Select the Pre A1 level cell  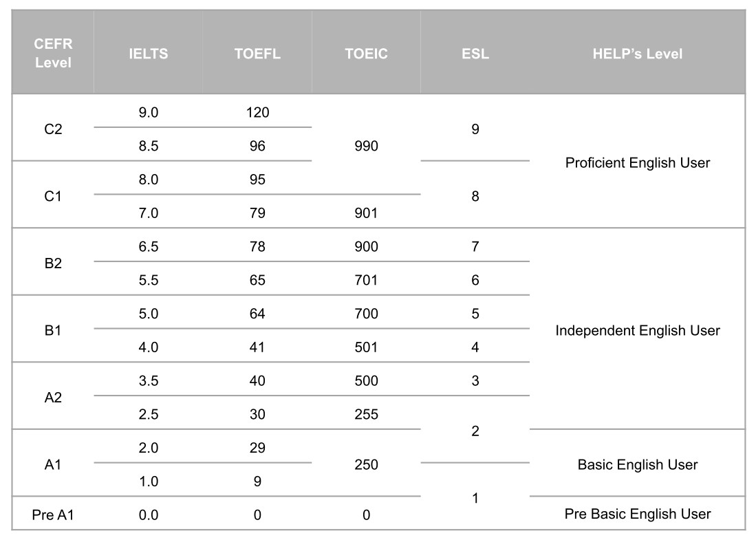[53, 515]
